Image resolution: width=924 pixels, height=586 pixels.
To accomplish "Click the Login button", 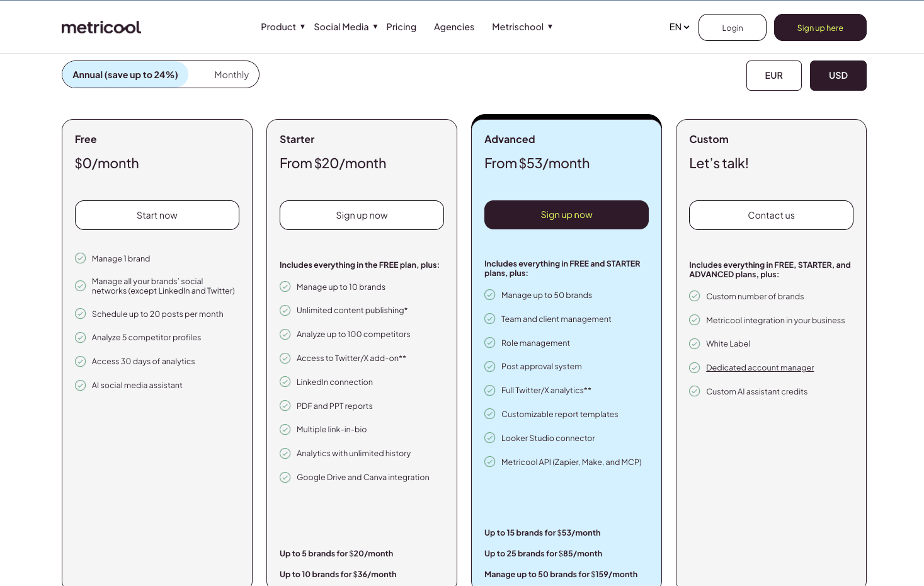I will [x=733, y=28].
